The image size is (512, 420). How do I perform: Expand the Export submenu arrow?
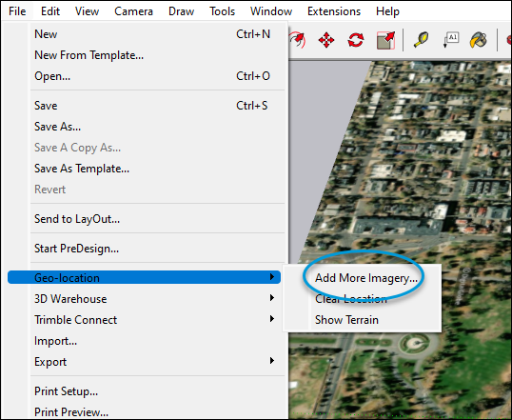pyautogui.click(x=271, y=361)
